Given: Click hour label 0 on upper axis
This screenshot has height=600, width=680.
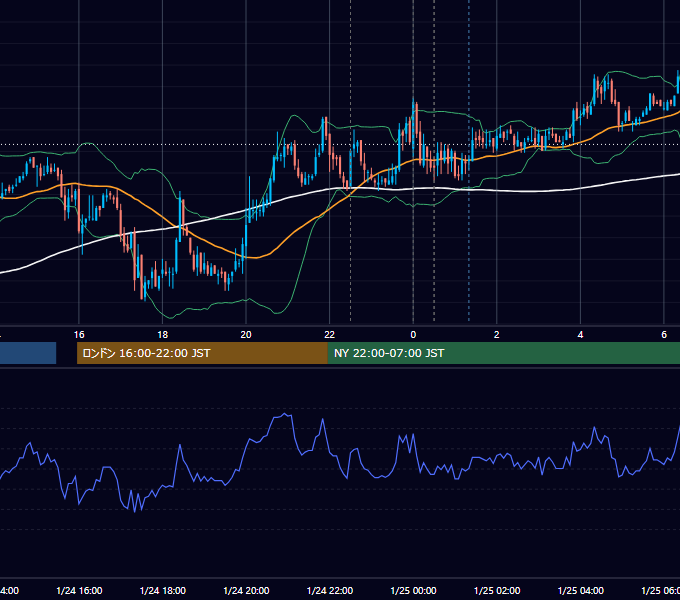Looking at the screenshot, I should pos(413,334).
